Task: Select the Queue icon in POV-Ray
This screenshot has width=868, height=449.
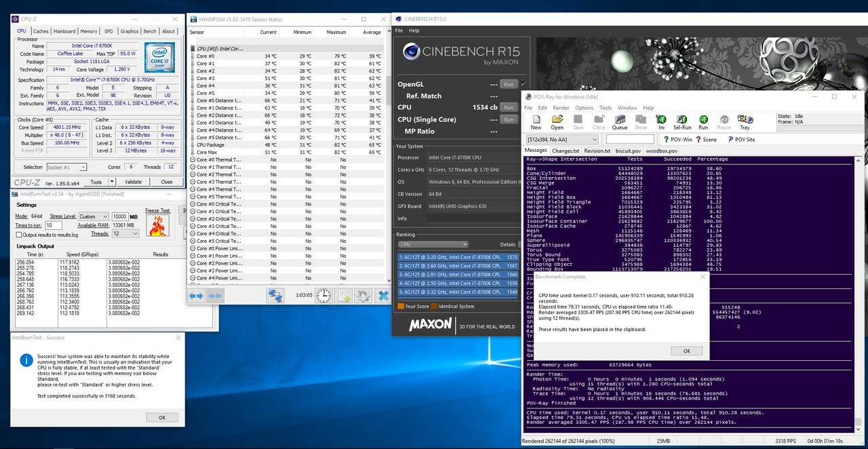Action: pyautogui.click(x=620, y=122)
